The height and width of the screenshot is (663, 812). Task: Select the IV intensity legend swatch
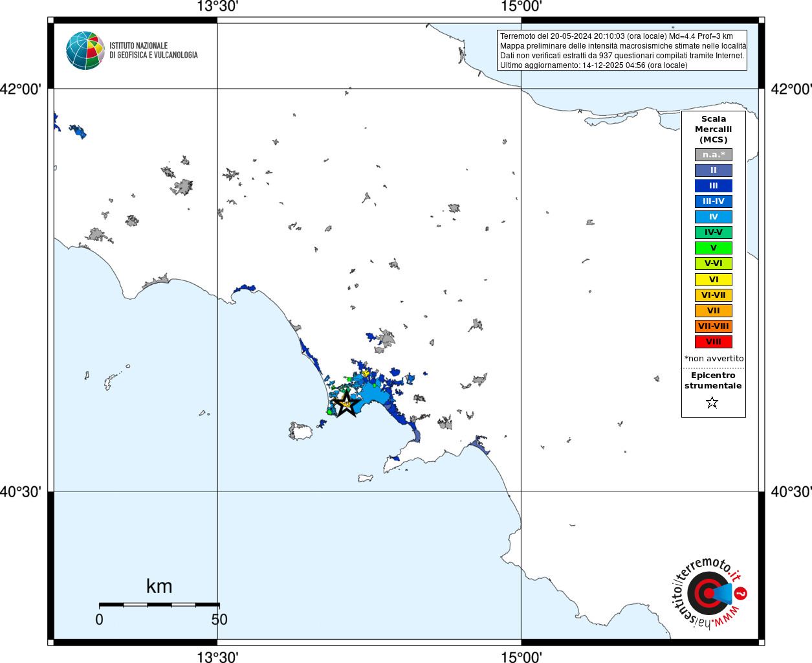[714, 217]
